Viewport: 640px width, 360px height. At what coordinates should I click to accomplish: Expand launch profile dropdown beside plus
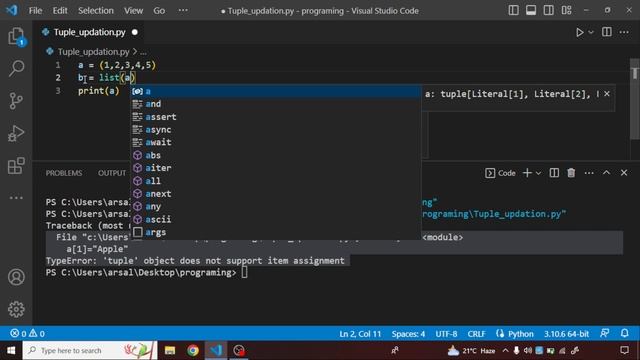pos(539,173)
